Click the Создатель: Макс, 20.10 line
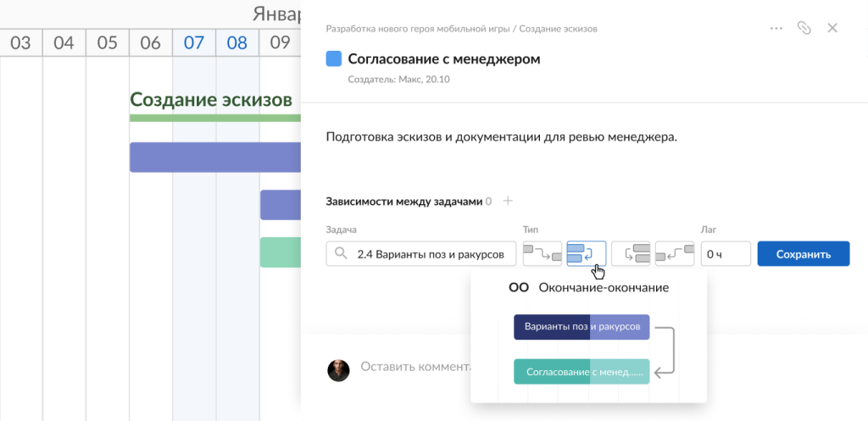Screen dimensions: 868x421 pos(398,79)
